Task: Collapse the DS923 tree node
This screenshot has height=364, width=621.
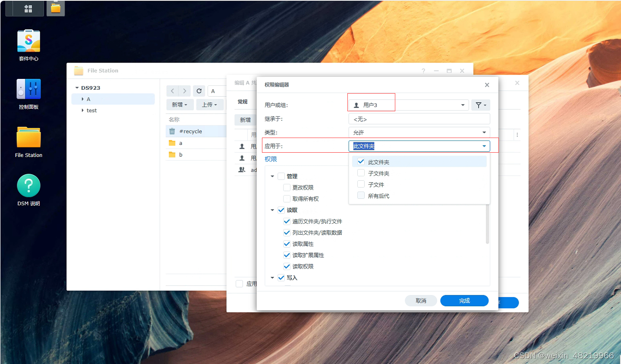Action: (x=77, y=88)
